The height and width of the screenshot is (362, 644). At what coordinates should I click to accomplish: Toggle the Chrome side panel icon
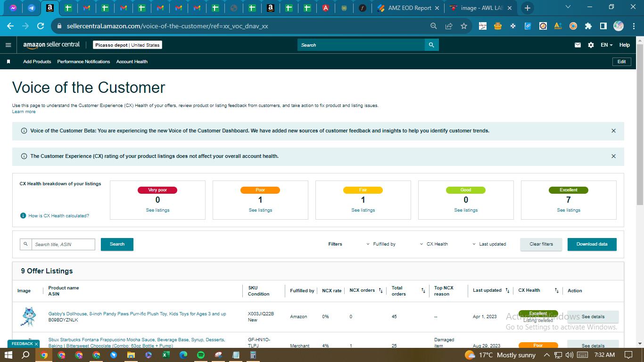point(603,26)
